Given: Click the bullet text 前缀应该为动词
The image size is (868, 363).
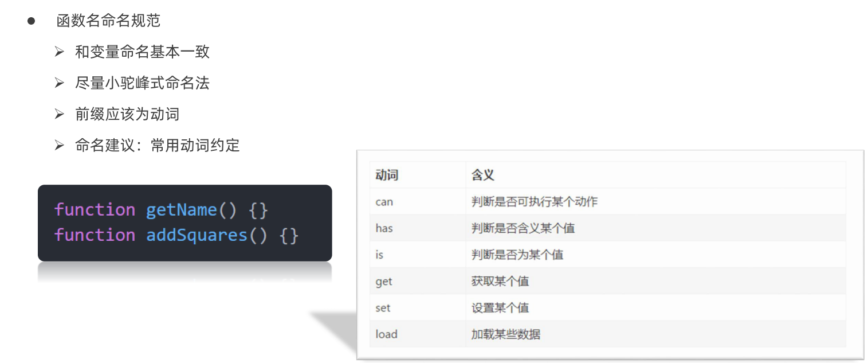Looking at the screenshot, I should click(x=127, y=114).
